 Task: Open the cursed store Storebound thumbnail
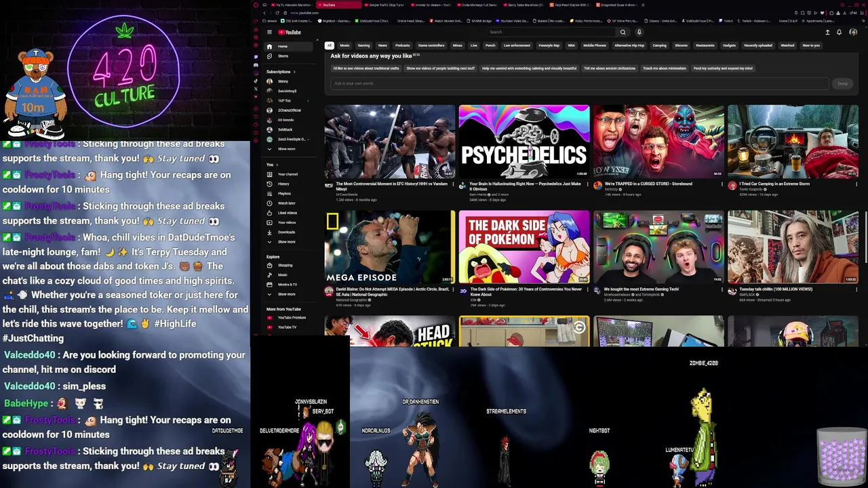[658, 141]
